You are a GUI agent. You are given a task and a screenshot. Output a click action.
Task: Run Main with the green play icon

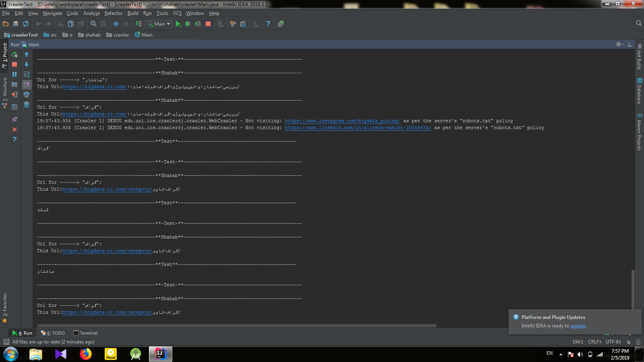click(178, 24)
